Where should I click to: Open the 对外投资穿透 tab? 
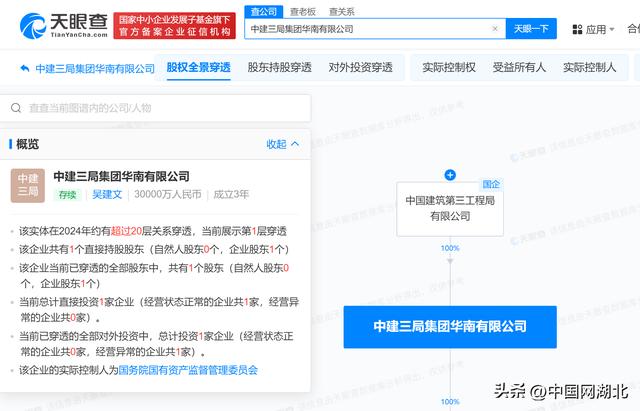(360, 67)
